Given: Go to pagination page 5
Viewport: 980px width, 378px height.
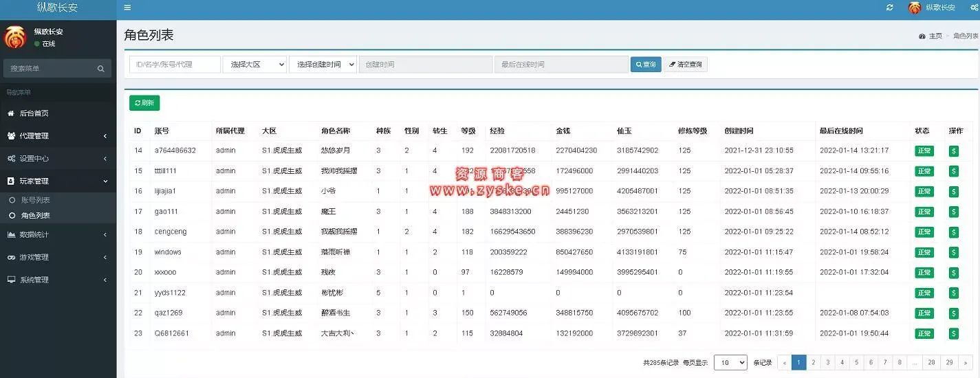Looking at the screenshot, I should (856, 362).
